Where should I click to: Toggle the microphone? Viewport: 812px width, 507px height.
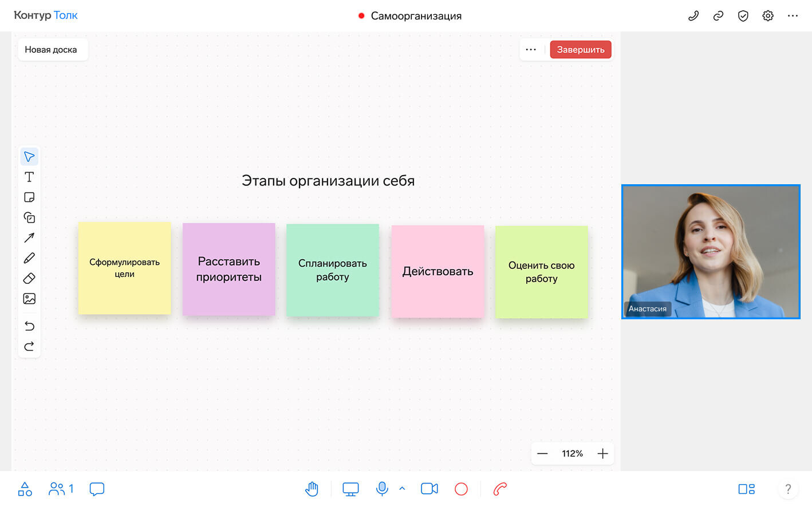(382, 489)
